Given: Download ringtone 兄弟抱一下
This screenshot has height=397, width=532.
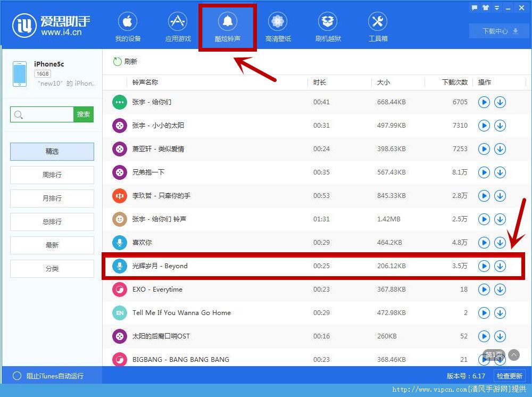Looking at the screenshot, I should [x=500, y=172].
